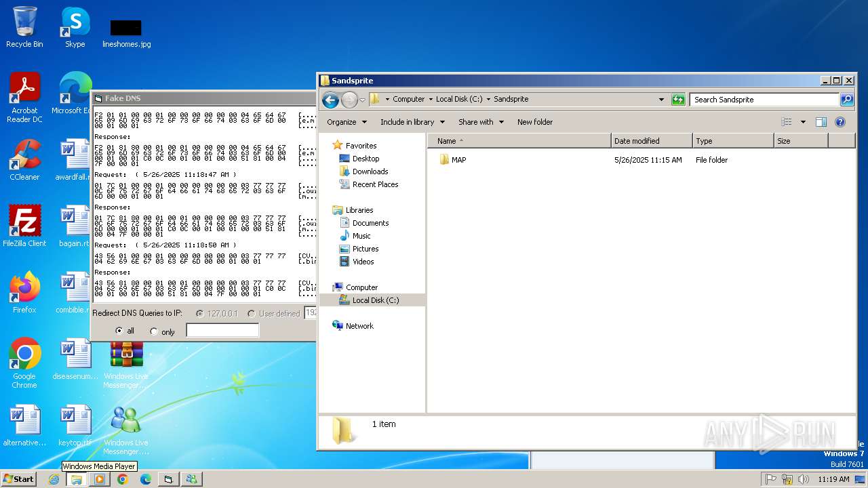
Task: Sort by Date modified column
Action: tap(652, 141)
